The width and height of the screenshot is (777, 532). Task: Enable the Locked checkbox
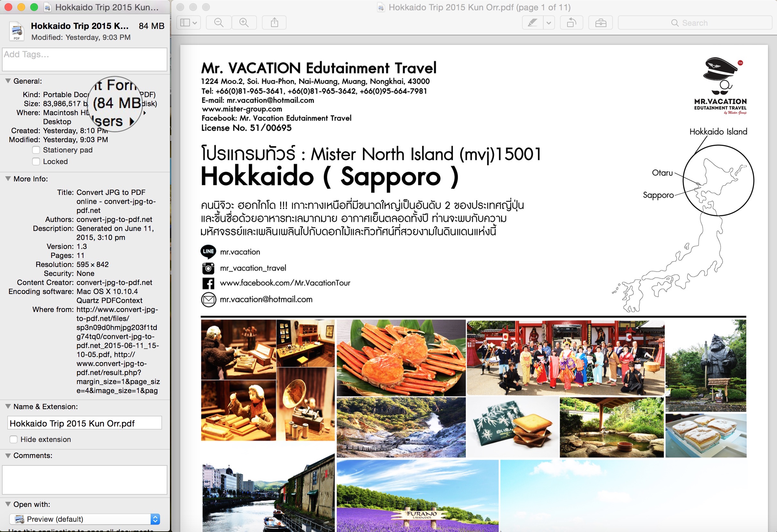click(36, 162)
